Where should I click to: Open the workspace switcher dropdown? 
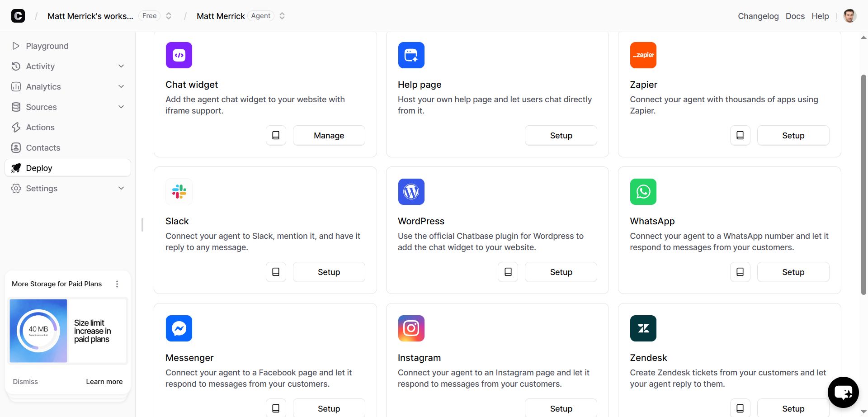tap(169, 16)
